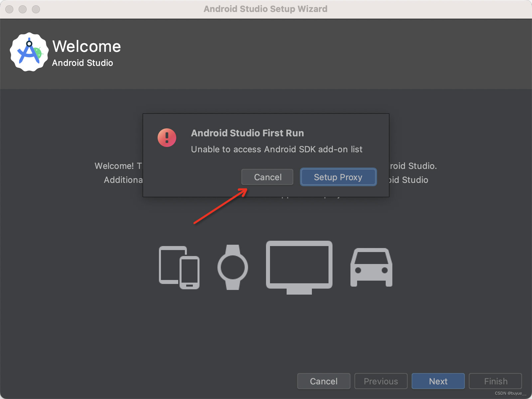Click the TV monitor icon
This screenshot has height=399, width=532.
click(299, 268)
